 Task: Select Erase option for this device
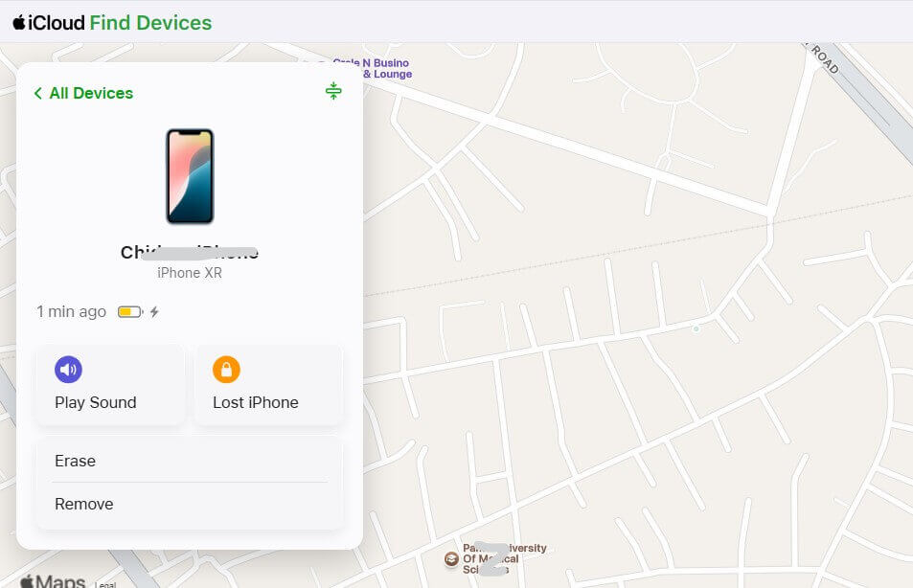click(x=190, y=461)
